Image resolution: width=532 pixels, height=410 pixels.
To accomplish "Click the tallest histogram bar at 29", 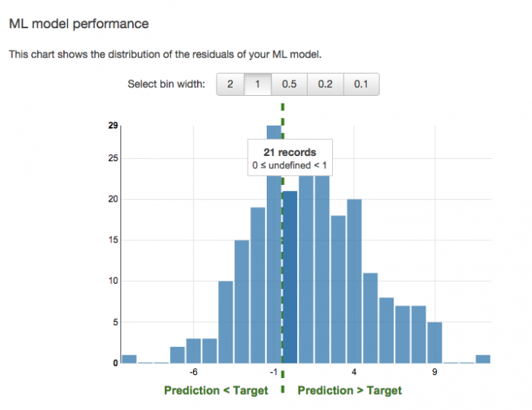I will click(274, 245).
